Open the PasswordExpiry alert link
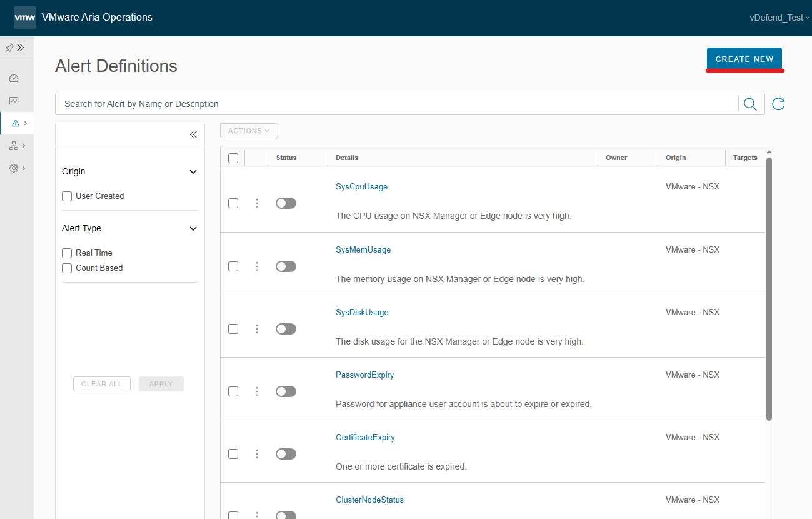 click(365, 375)
